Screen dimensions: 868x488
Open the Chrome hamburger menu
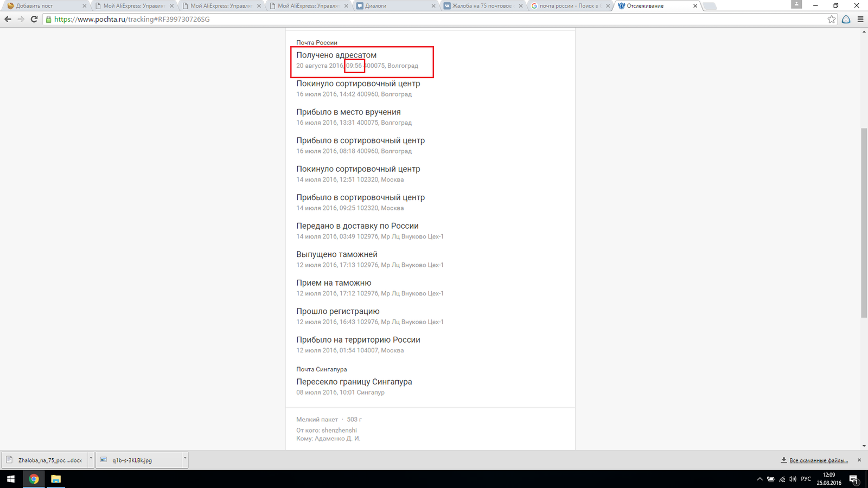point(860,19)
